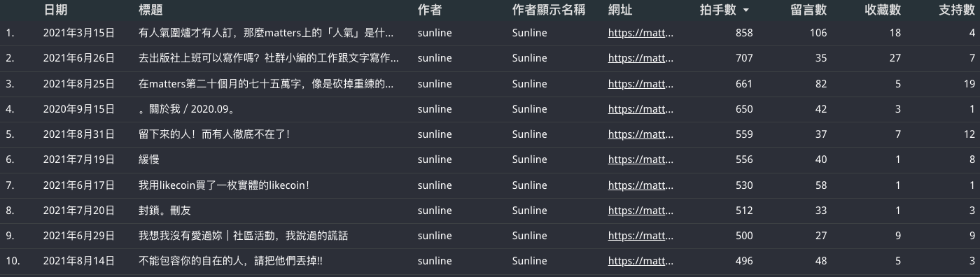Open the URL link for the 2021年8月14日 row
The width and height of the screenshot is (980, 277).
(640, 261)
